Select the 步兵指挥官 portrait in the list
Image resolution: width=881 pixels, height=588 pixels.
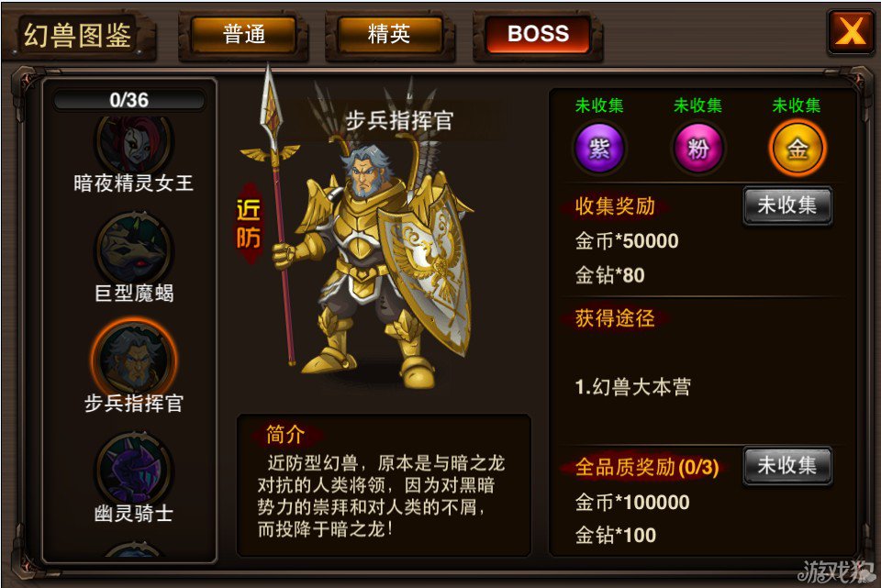(x=134, y=358)
